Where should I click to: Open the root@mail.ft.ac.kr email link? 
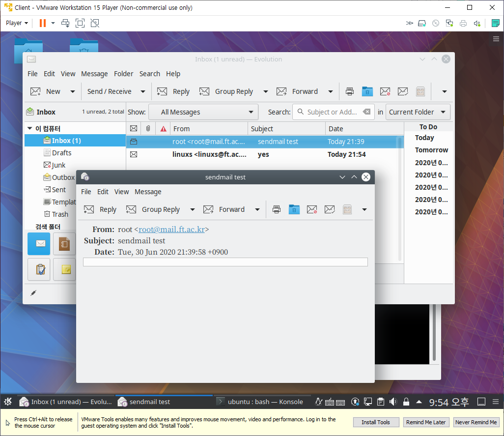171,229
